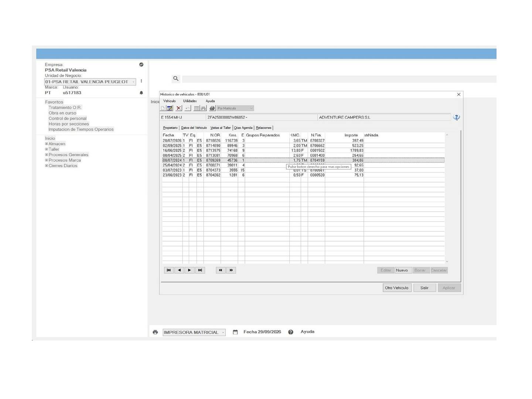Open the Unidad de Negocio dropdown
The height and width of the screenshot is (399, 532).
90,82
